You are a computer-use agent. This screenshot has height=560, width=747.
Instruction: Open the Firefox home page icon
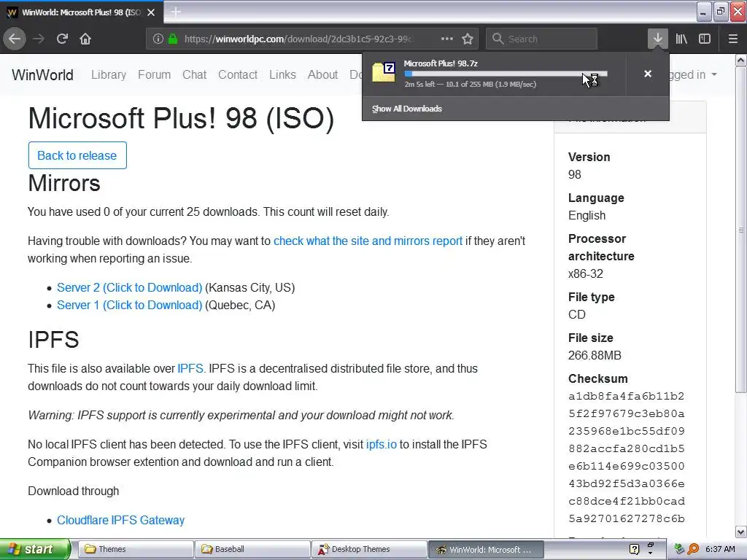85,39
